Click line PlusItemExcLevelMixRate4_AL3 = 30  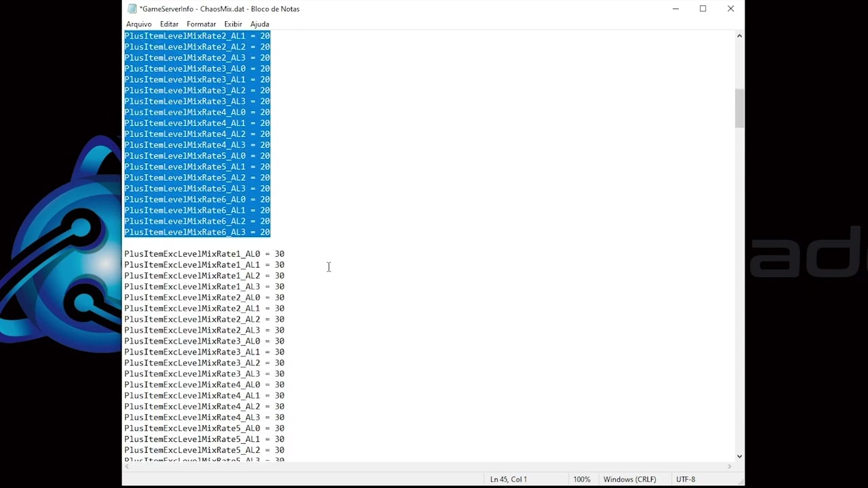[x=204, y=418]
